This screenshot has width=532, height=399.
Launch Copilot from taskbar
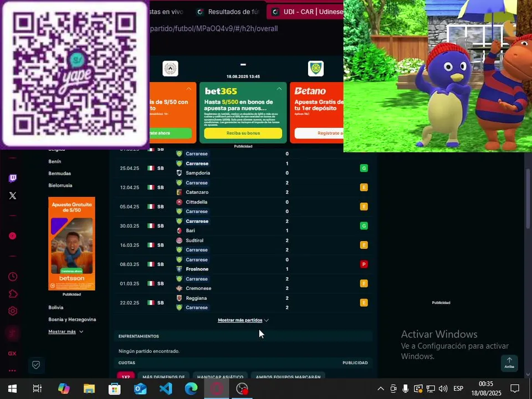[63, 388]
